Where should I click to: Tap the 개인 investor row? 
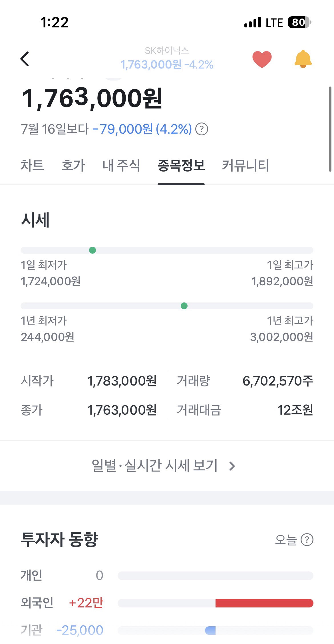point(167,575)
